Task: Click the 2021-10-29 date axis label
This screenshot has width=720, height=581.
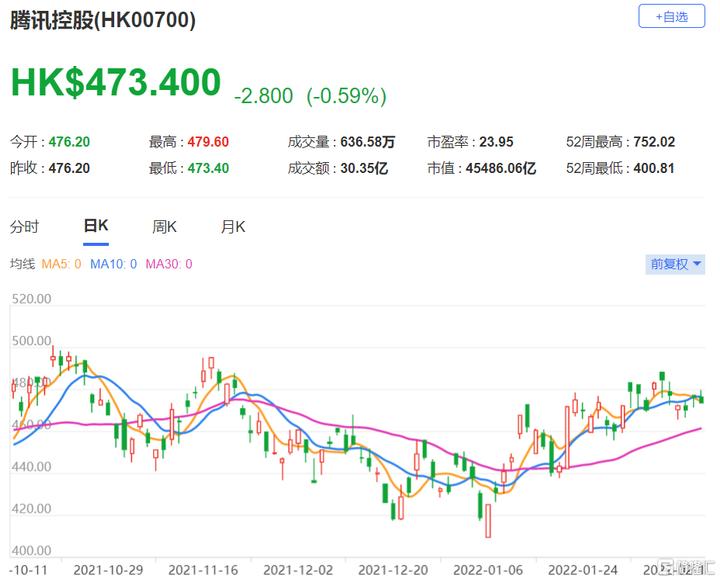Action: (108, 570)
